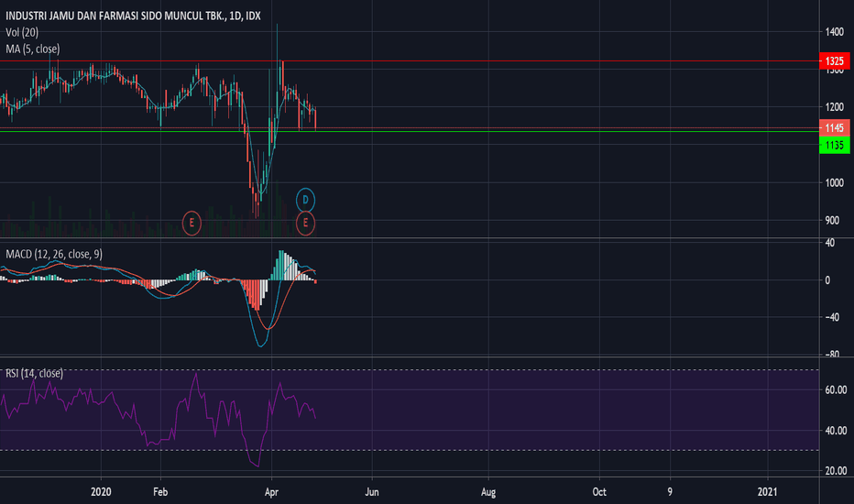
Task: Click the MACD (12, 26, close, 9) legend
Action: (x=54, y=254)
